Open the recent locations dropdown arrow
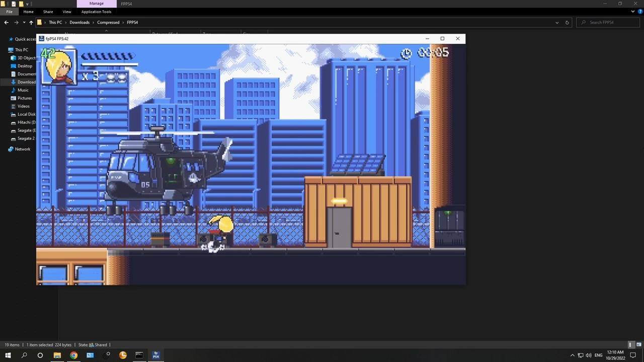Viewport: 644px width, 362px height. [24, 22]
